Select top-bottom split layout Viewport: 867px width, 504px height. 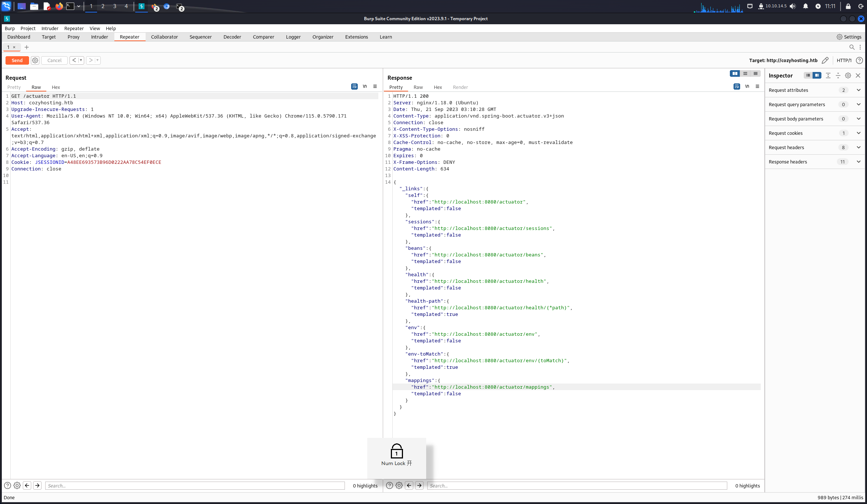tap(745, 73)
